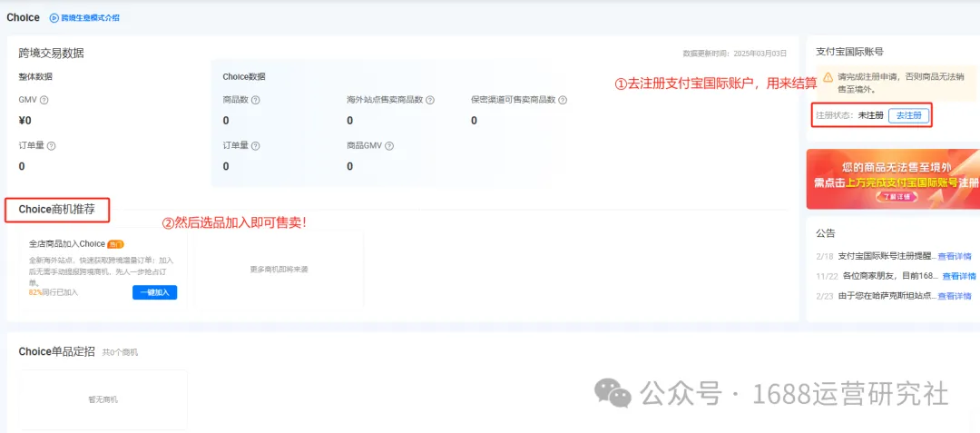Click the warning icon in 支付宝国际账号 notice
Image resolution: width=980 pixels, height=433 pixels.
(828, 77)
